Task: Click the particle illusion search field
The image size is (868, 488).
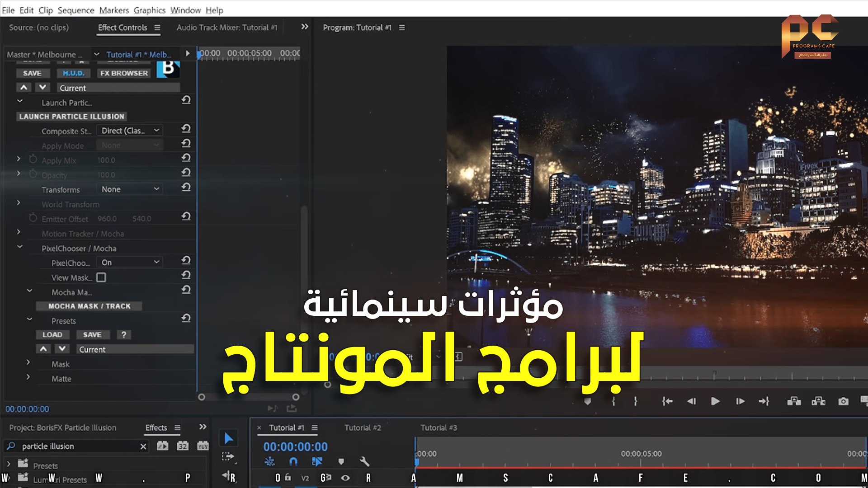Action: coord(77,446)
